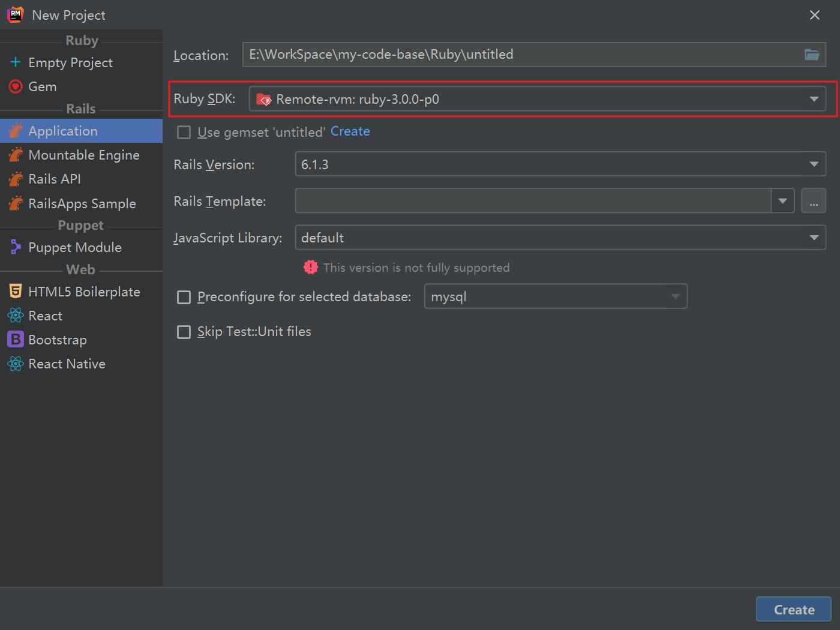Browse for Rails Template with ellipsis button
This screenshot has width=840, height=630.
(x=814, y=200)
